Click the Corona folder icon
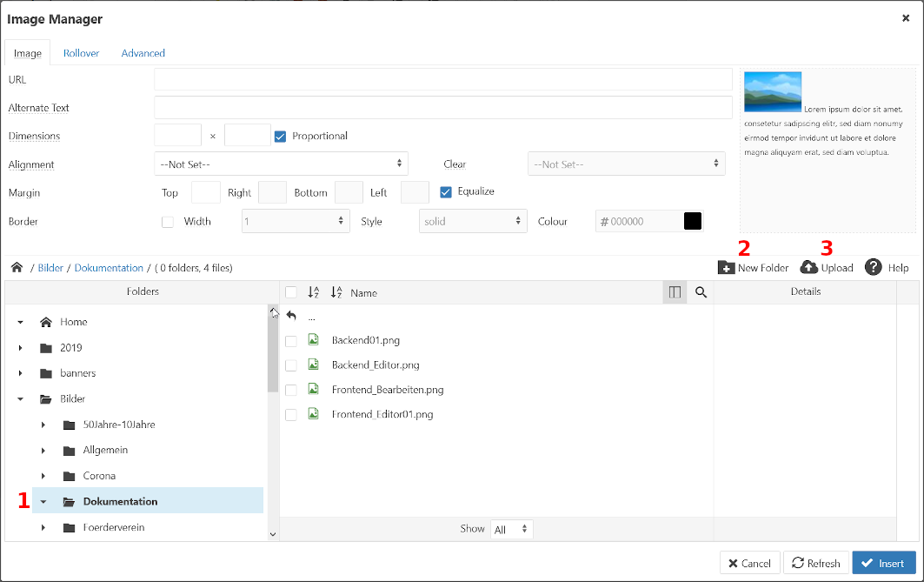 [x=69, y=476]
